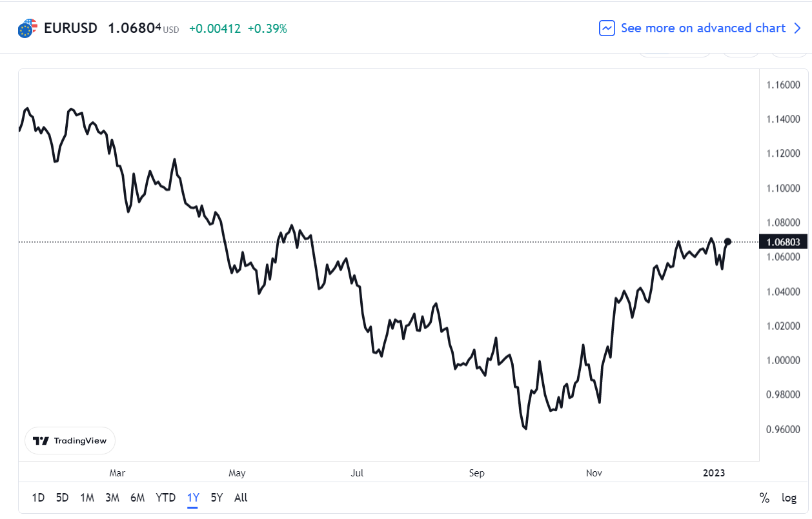Click the 1.06803 current price label
This screenshot has height=519, width=812.
tap(784, 242)
